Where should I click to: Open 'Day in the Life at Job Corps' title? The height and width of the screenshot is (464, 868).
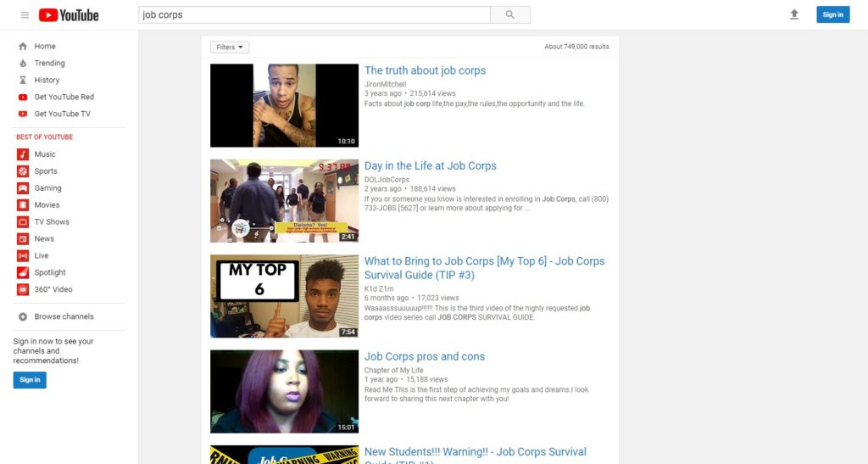pos(430,165)
